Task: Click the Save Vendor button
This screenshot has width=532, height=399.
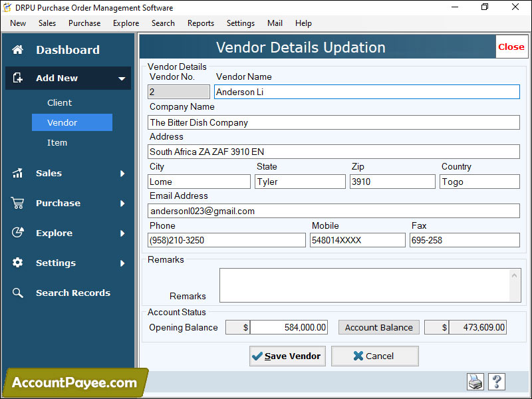Action: 287,356
